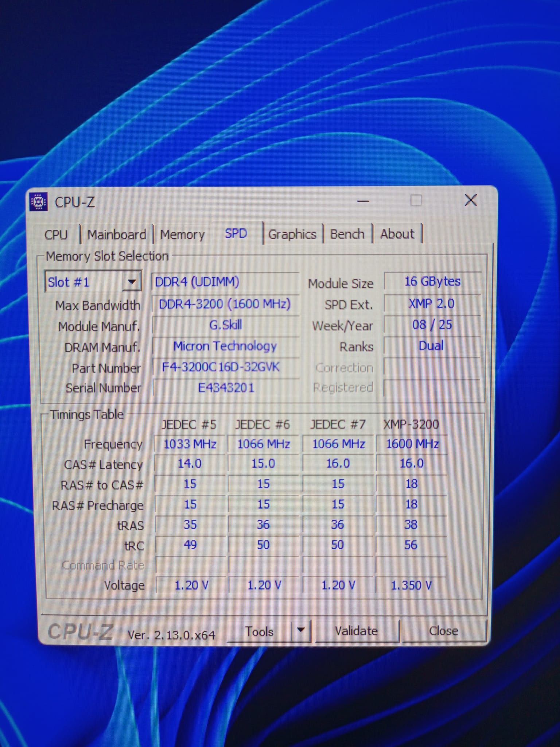
Task: Open the CPU tab
Action: [x=56, y=234]
